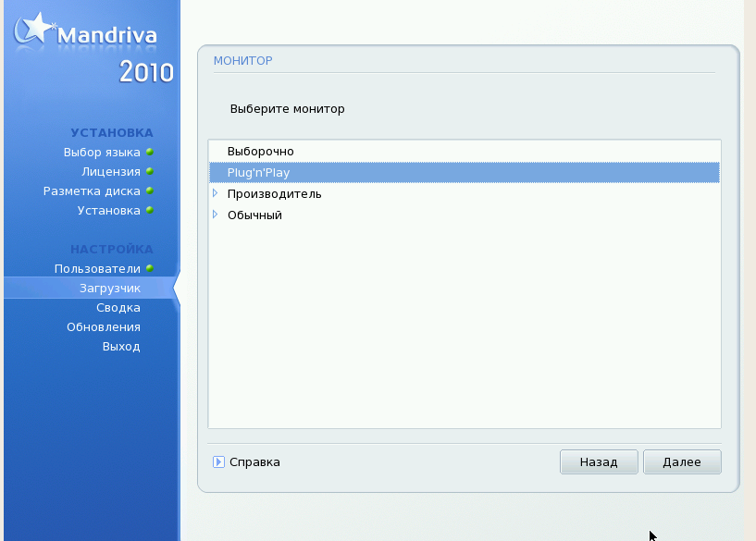This screenshot has width=756, height=541.
Task: Click the НАСТРОЙКА section heading
Action: click(112, 249)
